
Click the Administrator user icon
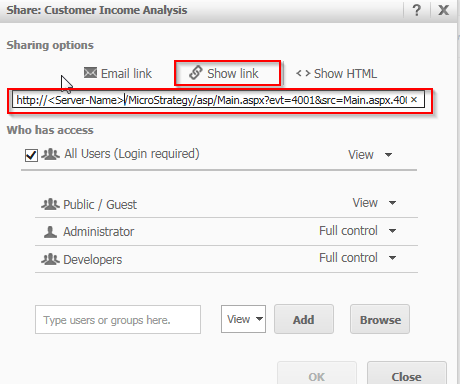click(x=50, y=232)
